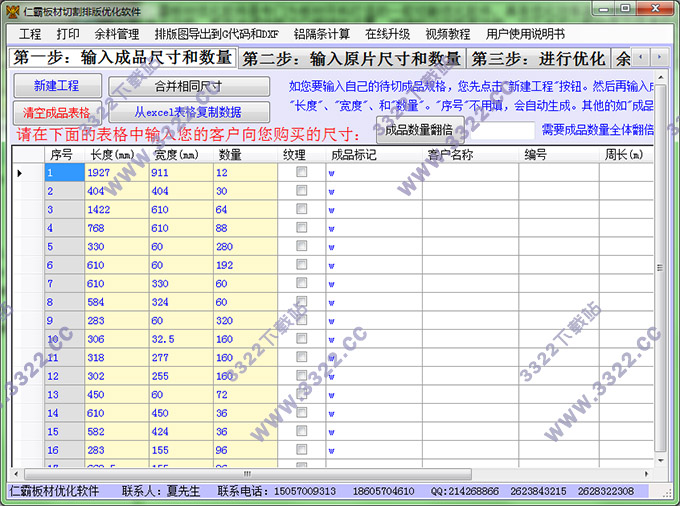Select quantity cell with value 280

[x=245, y=247]
